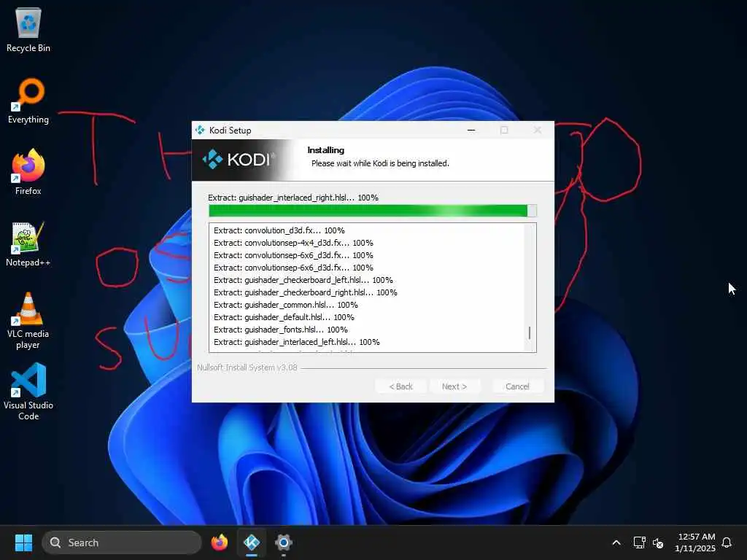
Task: Minimize the Kodi Setup window
Action: click(x=471, y=130)
